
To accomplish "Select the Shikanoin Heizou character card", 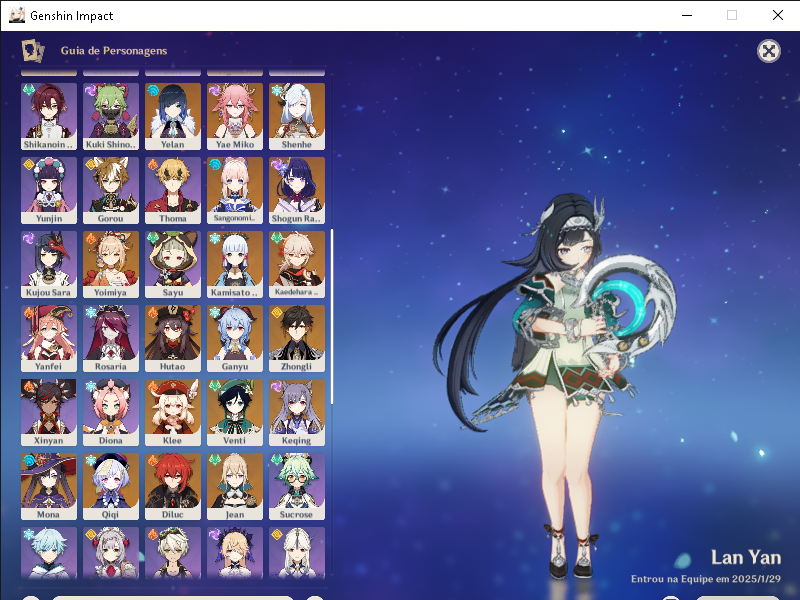I will [48, 116].
